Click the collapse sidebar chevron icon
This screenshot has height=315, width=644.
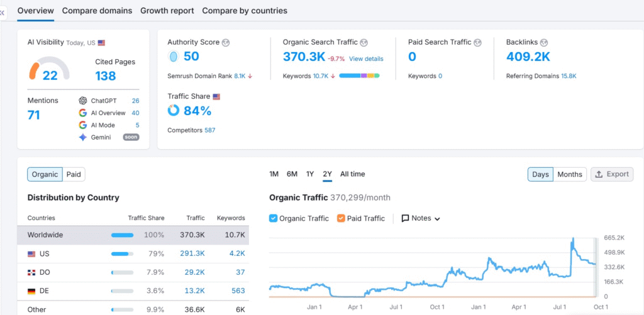(x=3, y=13)
